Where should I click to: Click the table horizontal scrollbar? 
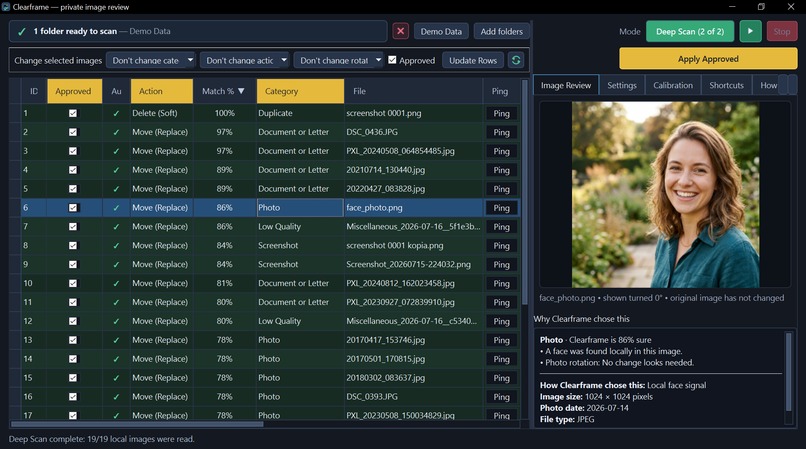(137, 424)
